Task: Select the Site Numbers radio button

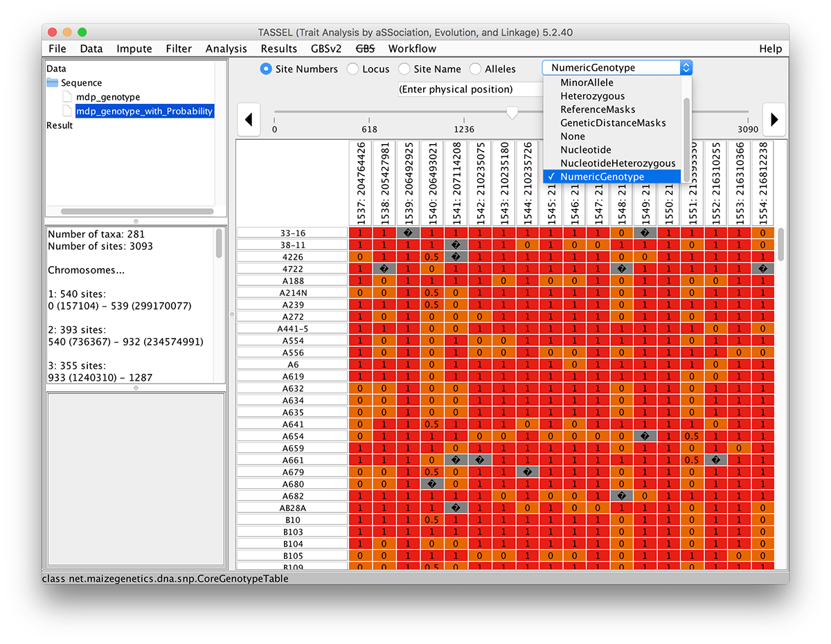Action: coord(266,69)
